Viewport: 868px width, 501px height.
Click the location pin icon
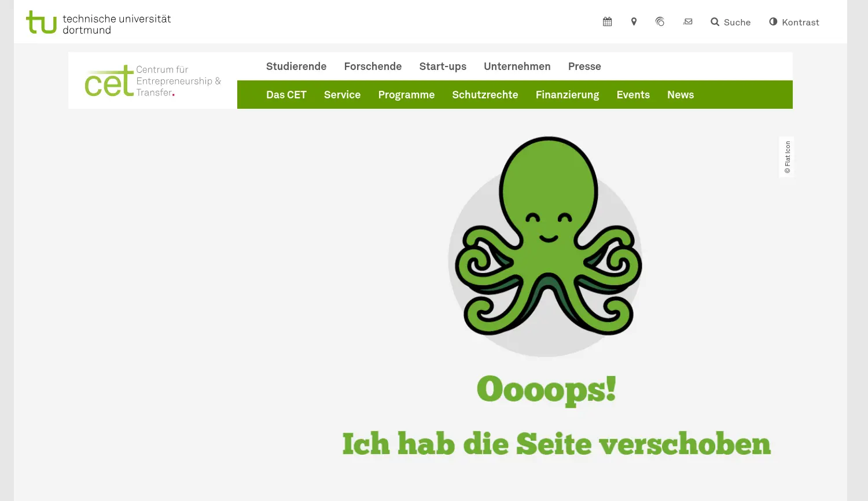(x=633, y=21)
